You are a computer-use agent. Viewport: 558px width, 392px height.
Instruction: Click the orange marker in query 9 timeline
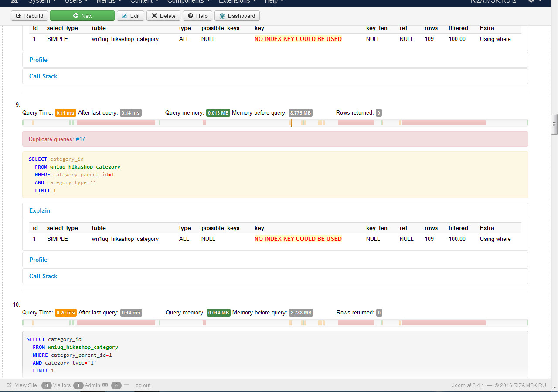[291, 123]
